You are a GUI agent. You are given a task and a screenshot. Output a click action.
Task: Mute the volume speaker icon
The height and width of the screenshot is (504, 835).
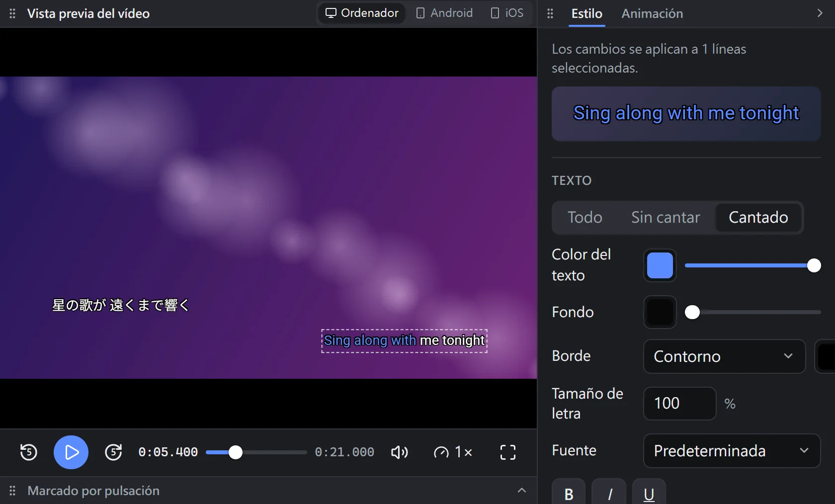point(400,452)
